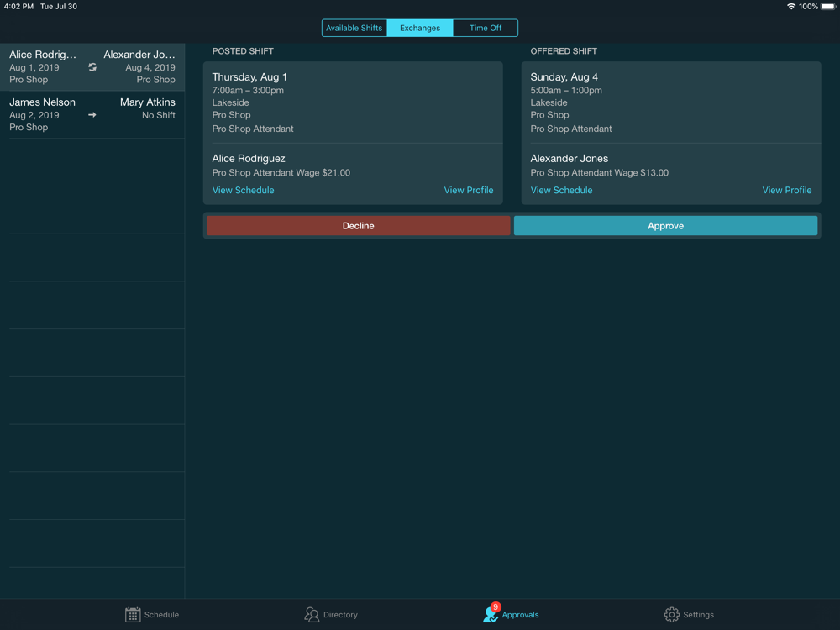This screenshot has height=630, width=840.
Task: Tap the Approvals icon in bottom bar
Action: [491, 616]
